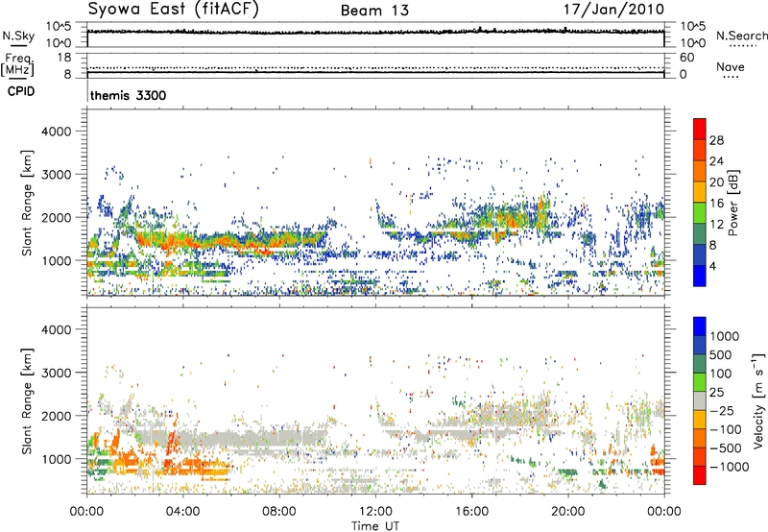Click the blue top segment of the velocity colorbar
The image size is (768, 532).
[x=700, y=326]
